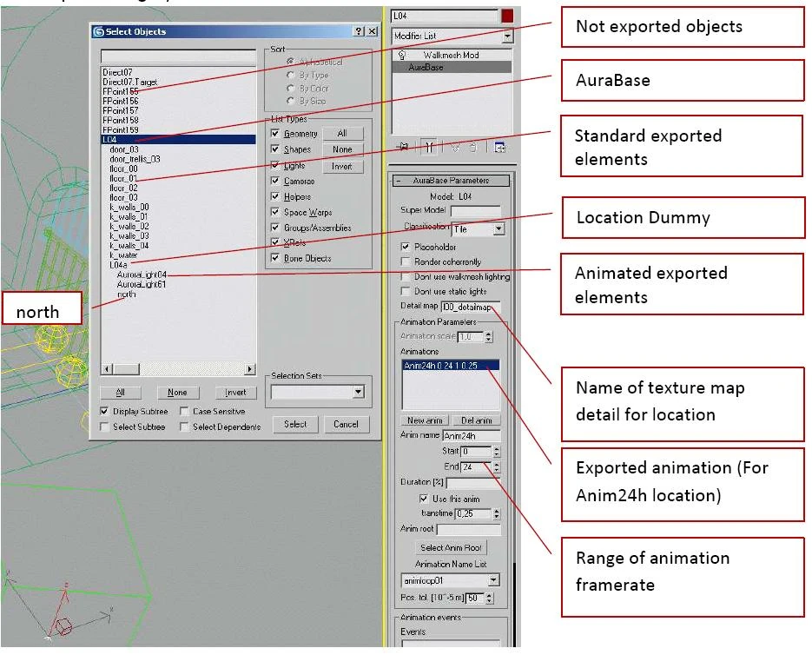This screenshot has width=812, height=668.
Task: Select floor_01 in object list
Action: (x=124, y=178)
